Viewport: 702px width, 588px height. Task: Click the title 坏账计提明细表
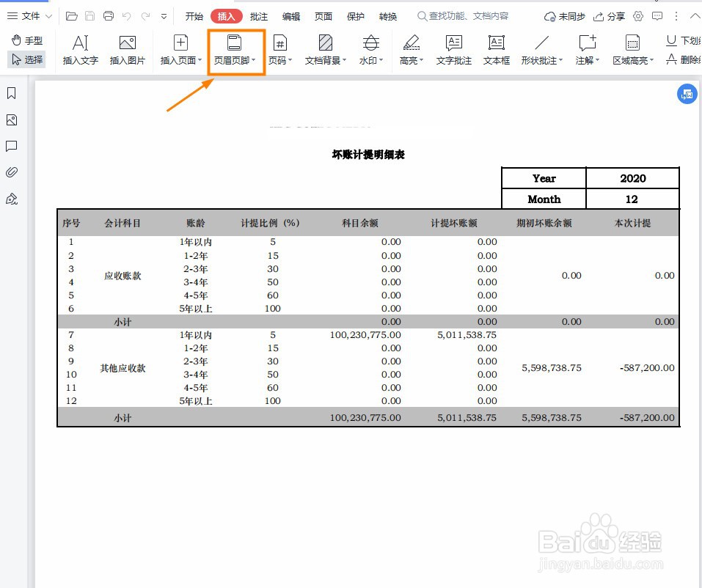click(x=368, y=155)
